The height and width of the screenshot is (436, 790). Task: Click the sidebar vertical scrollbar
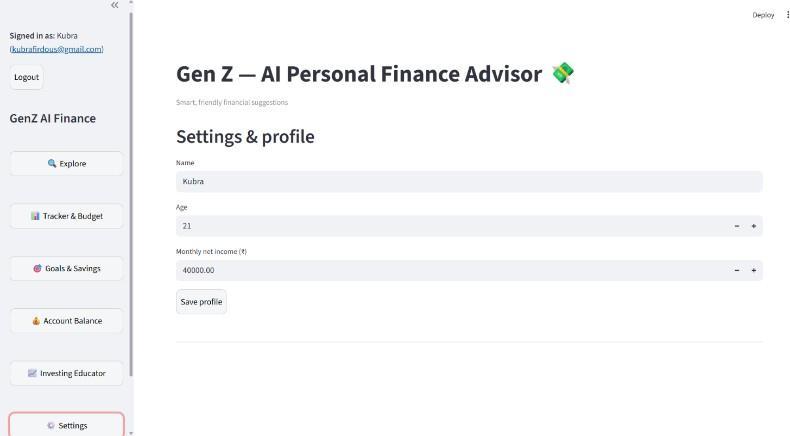(132, 200)
